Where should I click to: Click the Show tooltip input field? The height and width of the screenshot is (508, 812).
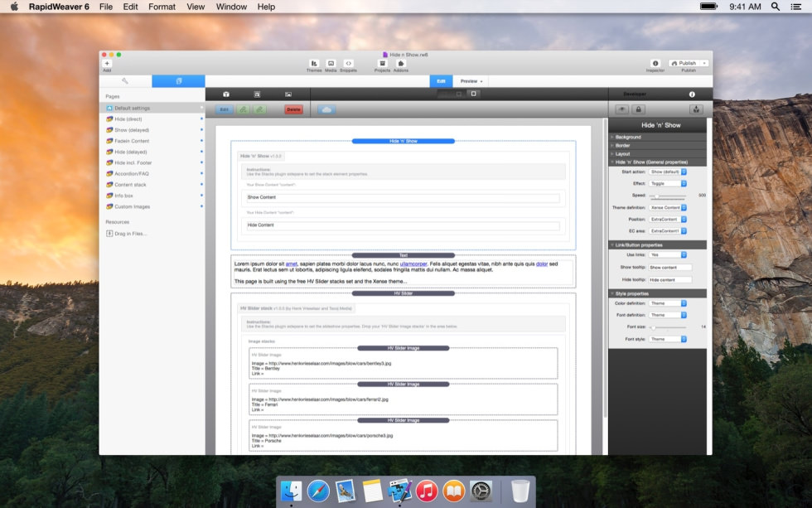(x=670, y=268)
